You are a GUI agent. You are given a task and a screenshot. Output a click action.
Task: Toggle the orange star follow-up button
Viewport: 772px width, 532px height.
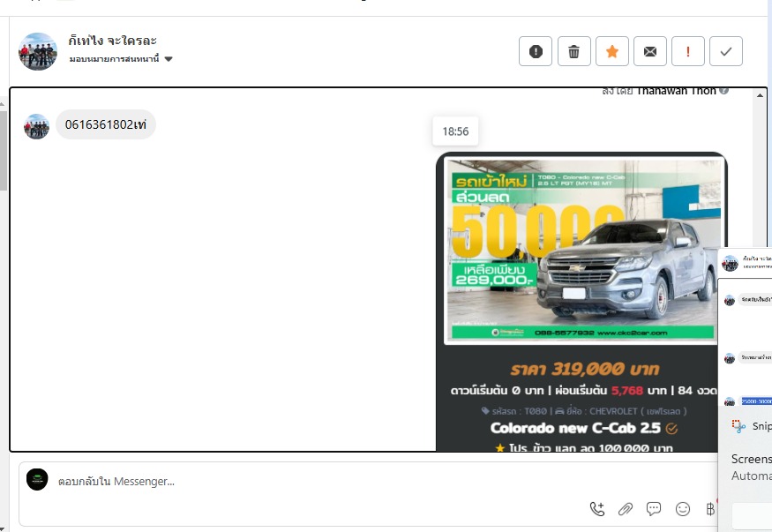tap(612, 51)
